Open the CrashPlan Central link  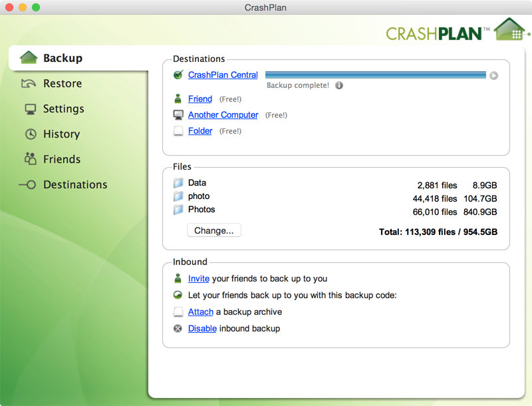(x=223, y=75)
